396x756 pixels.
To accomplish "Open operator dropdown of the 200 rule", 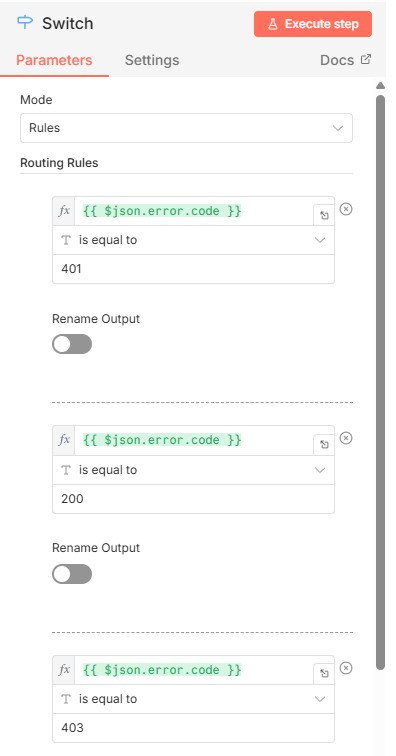I will click(193, 470).
